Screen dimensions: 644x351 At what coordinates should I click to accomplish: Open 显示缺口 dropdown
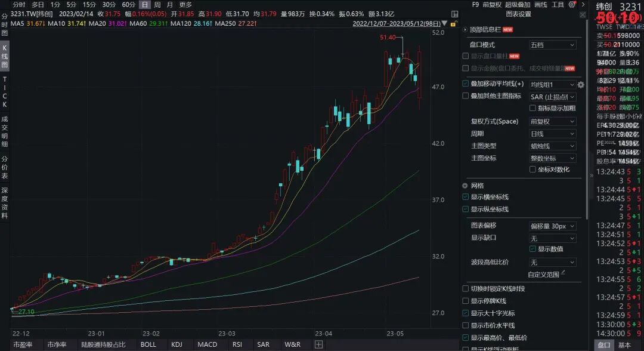pos(552,238)
